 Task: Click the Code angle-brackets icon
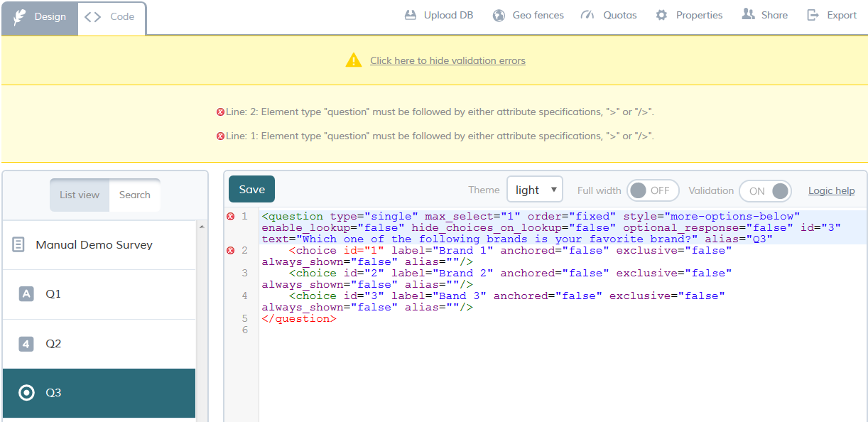92,16
